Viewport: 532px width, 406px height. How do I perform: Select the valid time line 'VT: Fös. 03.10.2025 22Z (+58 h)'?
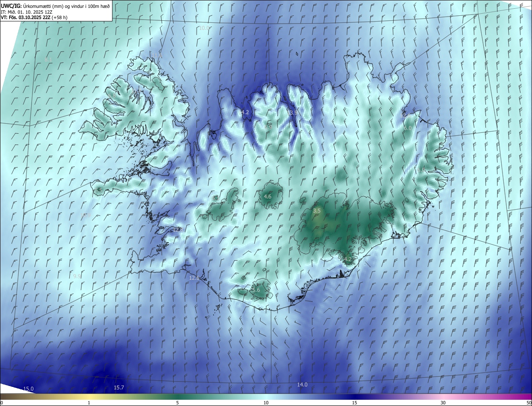pyautogui.click(x=34, y=17)
